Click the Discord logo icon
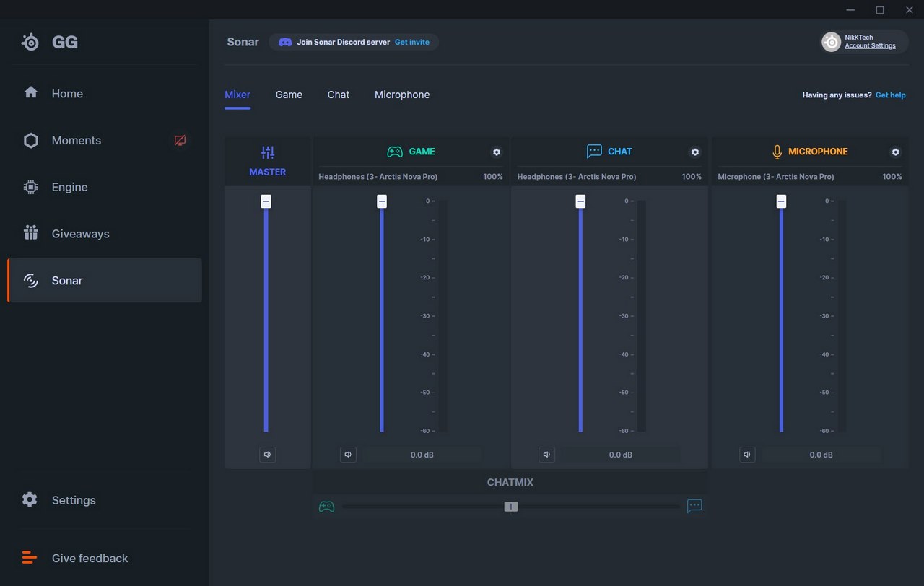 (285, 42)
